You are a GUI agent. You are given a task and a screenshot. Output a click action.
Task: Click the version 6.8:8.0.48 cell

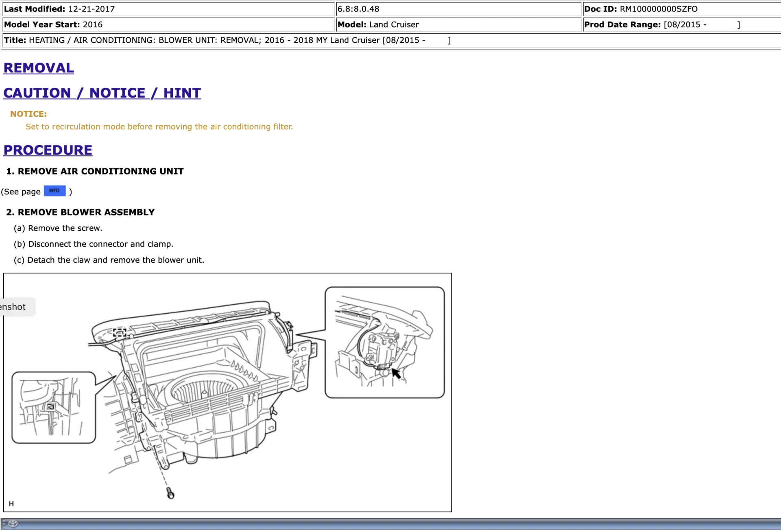458,9
